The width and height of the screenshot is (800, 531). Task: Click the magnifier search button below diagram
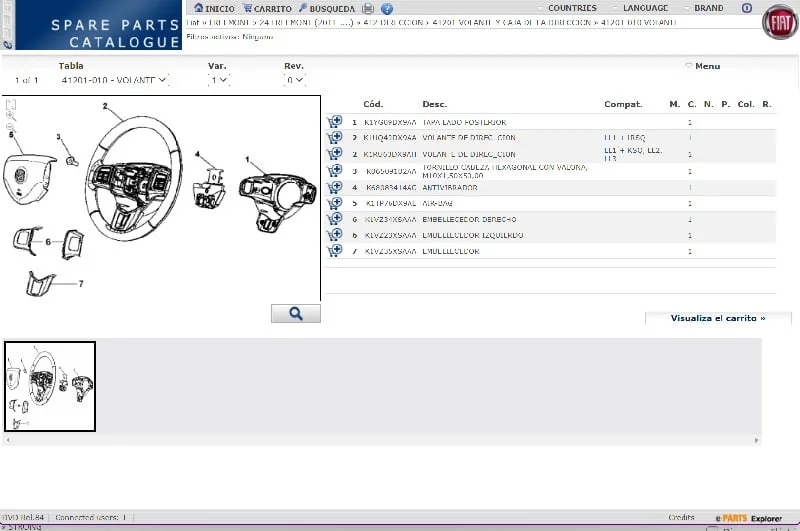pos(296,314)
